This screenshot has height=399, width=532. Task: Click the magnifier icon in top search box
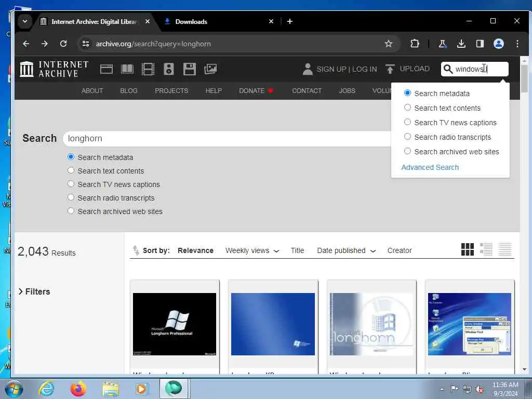(448, 69)
